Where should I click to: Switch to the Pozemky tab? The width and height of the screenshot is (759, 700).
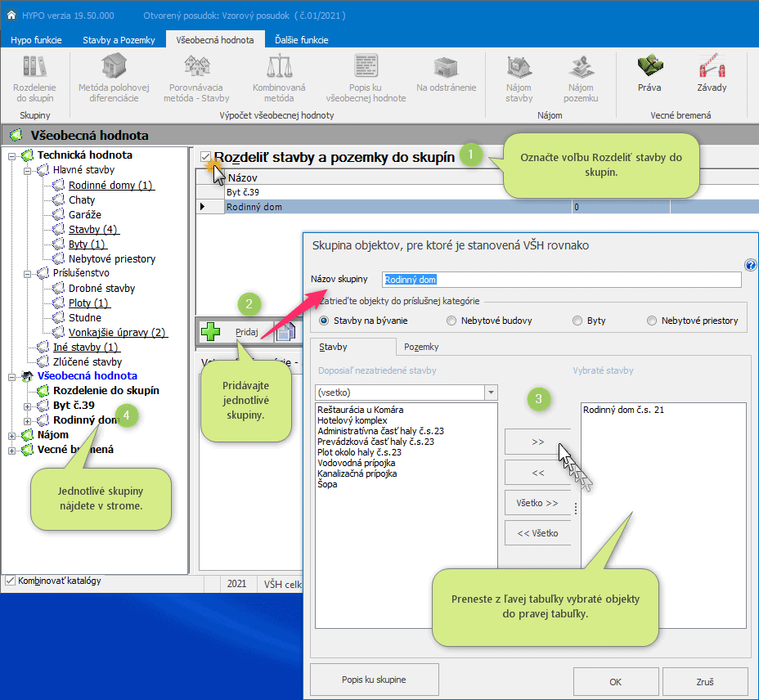421,347
